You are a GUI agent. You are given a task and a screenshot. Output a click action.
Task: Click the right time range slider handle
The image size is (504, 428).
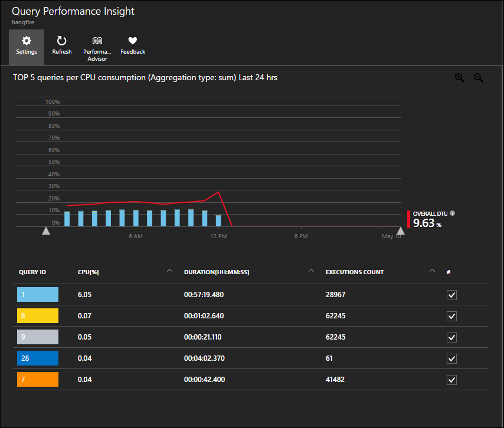pos(401,231)
